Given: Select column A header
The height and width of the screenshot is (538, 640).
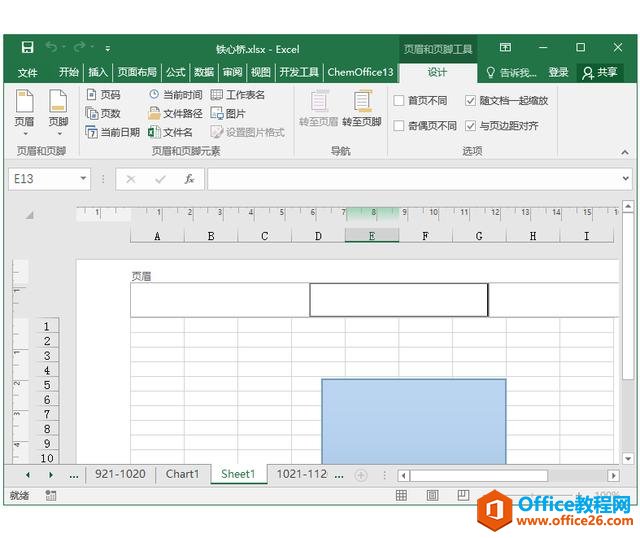Looking at the screenshot, I should click(157, 236).
